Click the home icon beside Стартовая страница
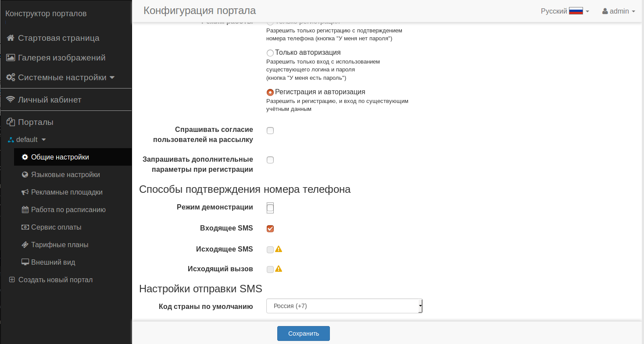Image resolution: width=644 pixels, height=344 pixels. [11, 38]
